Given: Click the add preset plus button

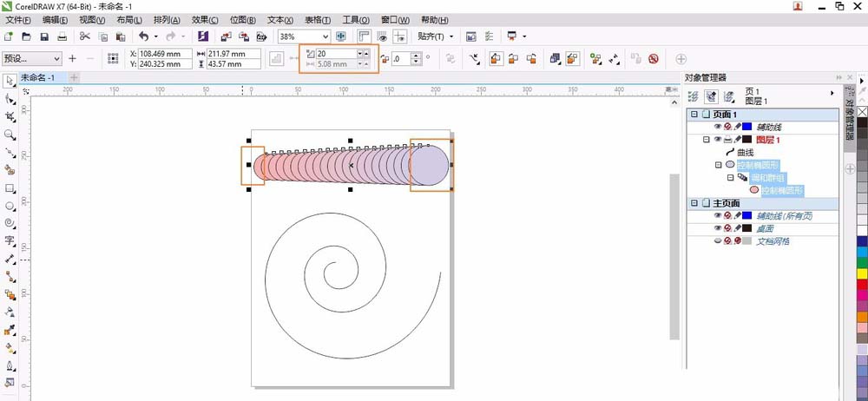Looking at the screenshot, I should 73,59.
